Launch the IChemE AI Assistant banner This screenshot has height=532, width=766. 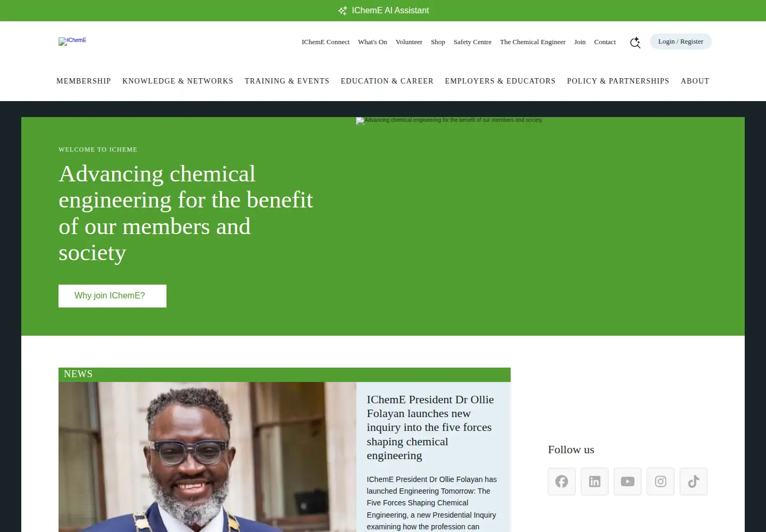click(x=383, y=11)
